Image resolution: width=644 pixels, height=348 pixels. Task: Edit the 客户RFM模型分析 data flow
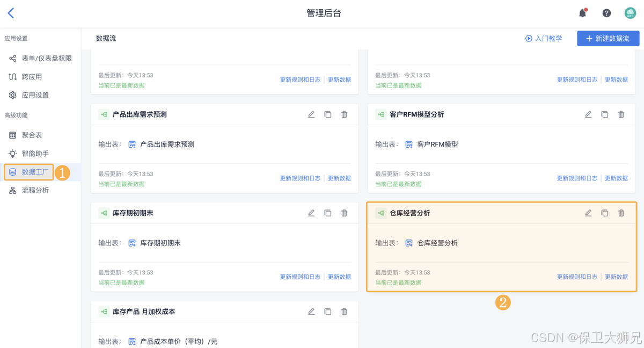588,114
